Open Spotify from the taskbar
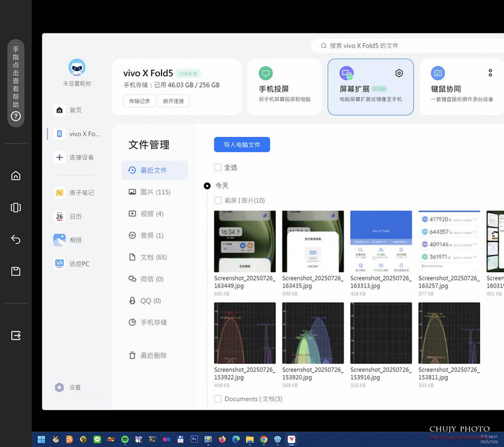Viewport: 504px width, 447px height. [x=125, y=439]
